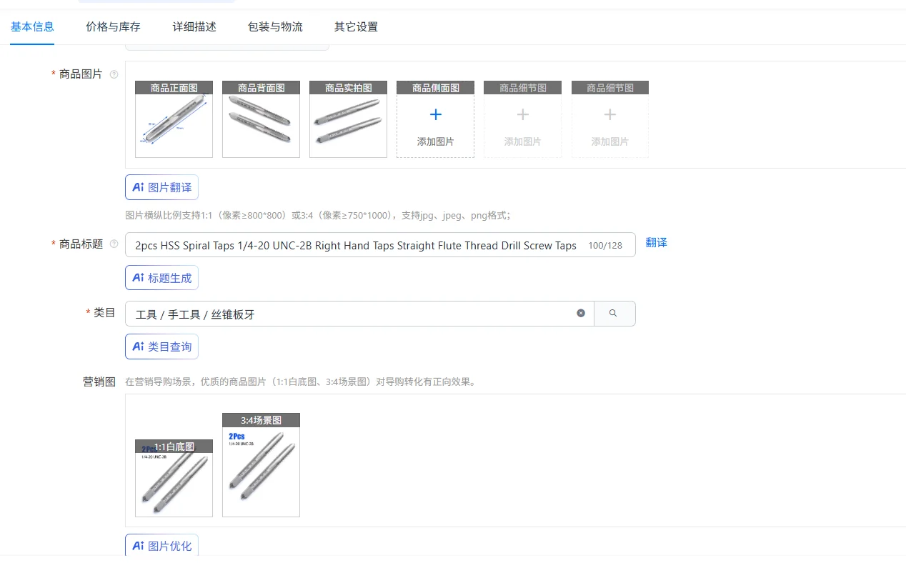Screen dimensions: 906x588
Task: Generate a title with AI 标题生成
Action: pos(161,278)
